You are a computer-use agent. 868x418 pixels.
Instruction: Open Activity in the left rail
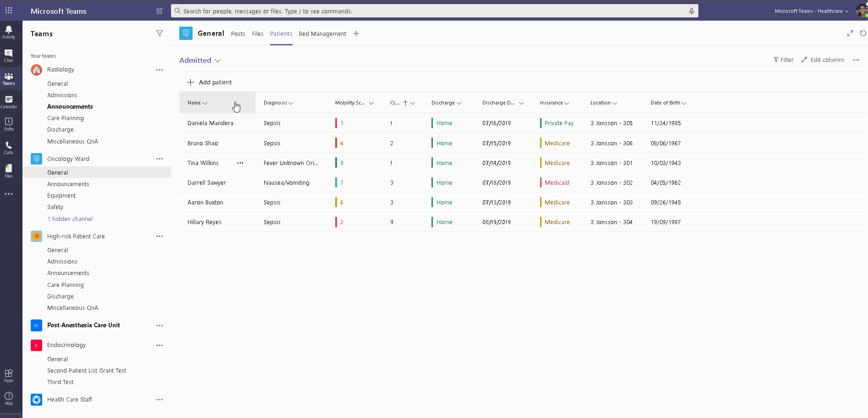point(9,32)
